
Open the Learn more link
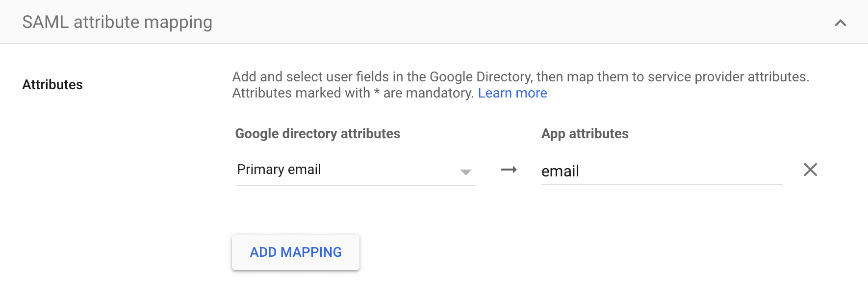tap(512, 93)
